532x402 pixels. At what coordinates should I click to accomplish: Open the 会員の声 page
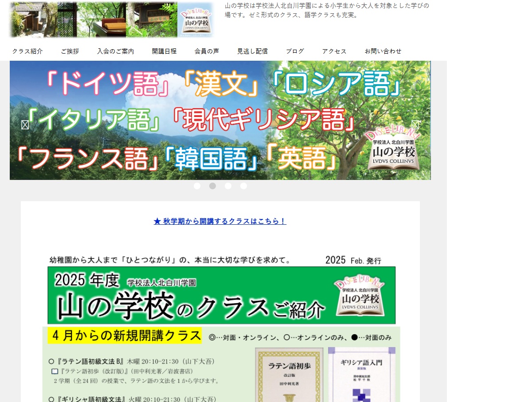pyautogui.click(x=207, y=51)
